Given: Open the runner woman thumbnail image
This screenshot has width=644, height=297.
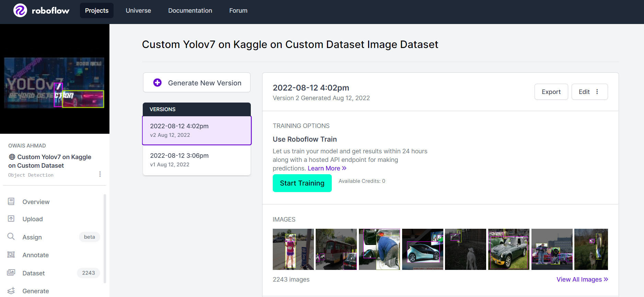Looking at the screenshot, I should coord(293,249).
